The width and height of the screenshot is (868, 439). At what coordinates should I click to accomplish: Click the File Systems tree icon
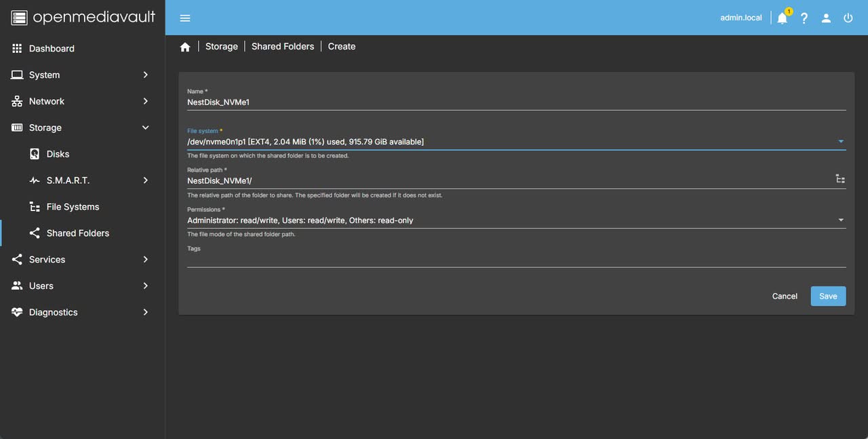35,207
